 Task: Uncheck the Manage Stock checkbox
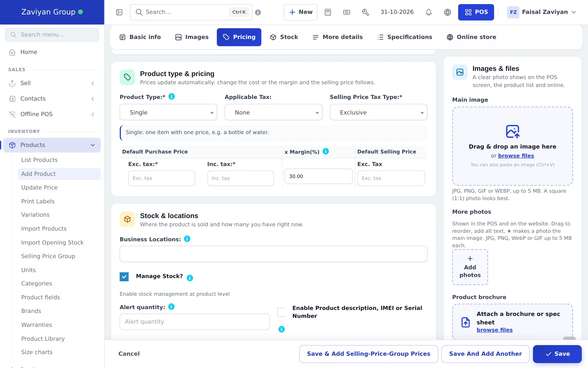click(124, 277)
